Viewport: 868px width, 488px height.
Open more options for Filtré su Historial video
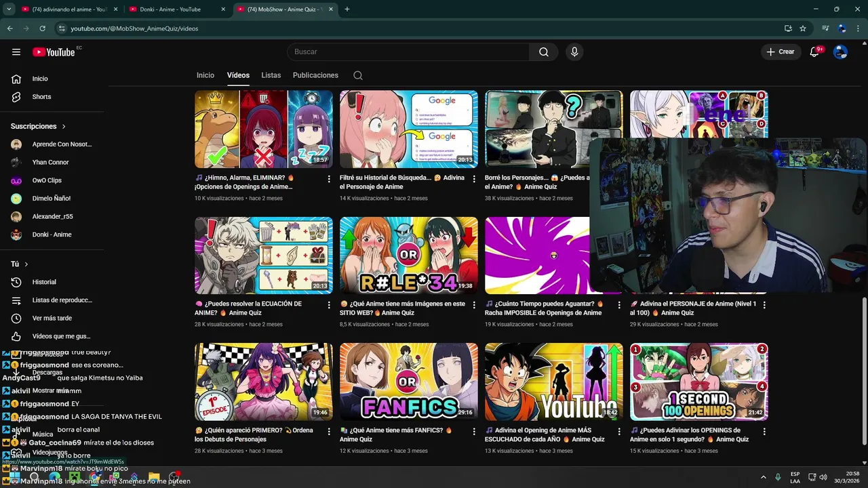pyautogui.click(x=474, y=179)
